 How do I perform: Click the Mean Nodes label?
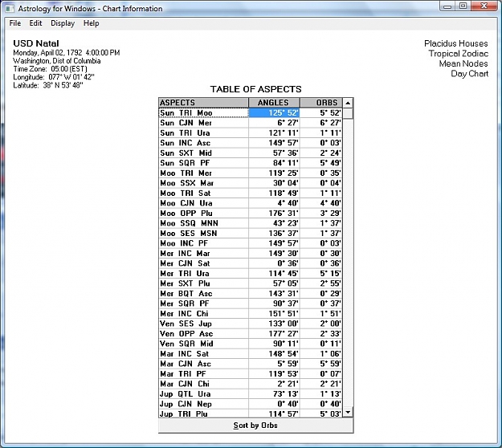point(463,63)
